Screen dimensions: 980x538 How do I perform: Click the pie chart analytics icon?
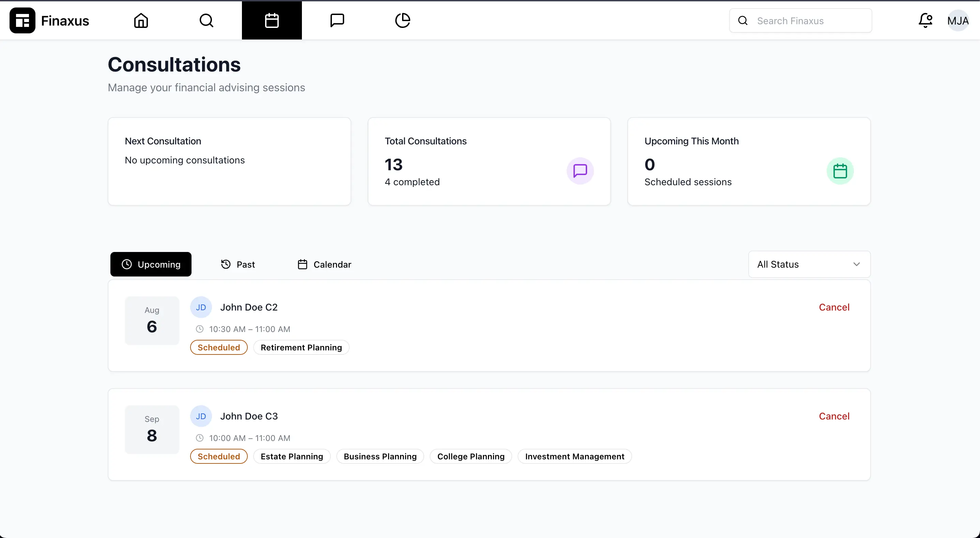tap(402, 20)
